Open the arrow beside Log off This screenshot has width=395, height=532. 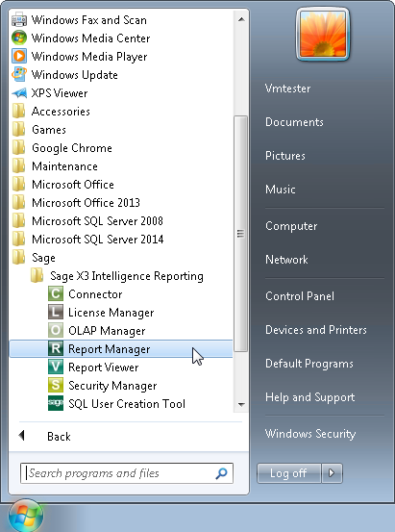[x=332, y=472]
